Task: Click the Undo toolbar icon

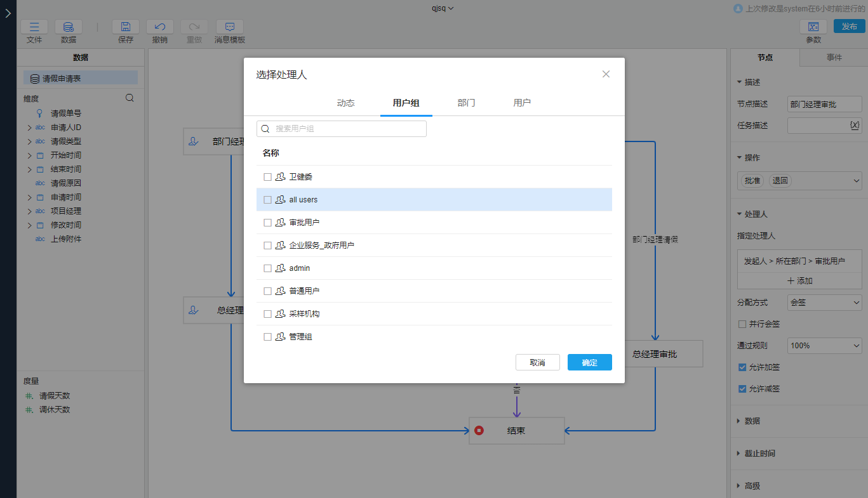Action: point(160,27)
